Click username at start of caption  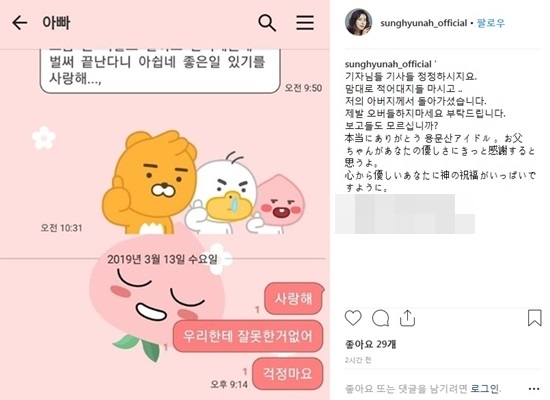click(388, 64)
